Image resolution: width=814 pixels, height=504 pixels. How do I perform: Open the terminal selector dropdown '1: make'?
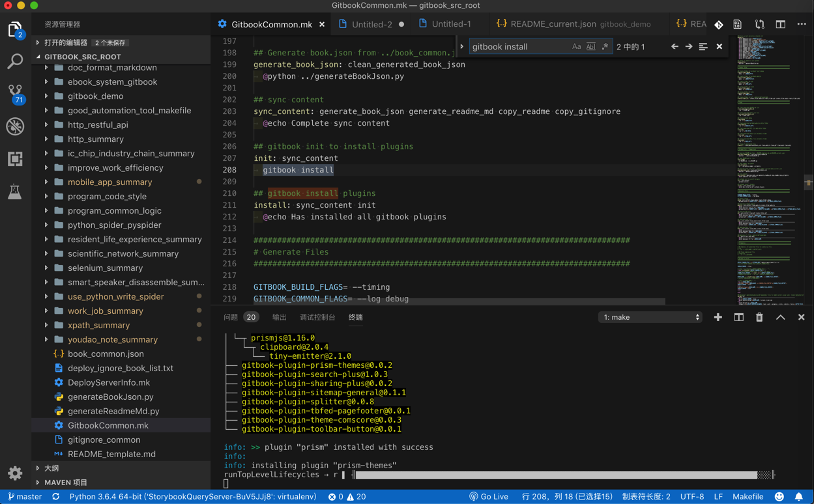[x=650, y=317]
